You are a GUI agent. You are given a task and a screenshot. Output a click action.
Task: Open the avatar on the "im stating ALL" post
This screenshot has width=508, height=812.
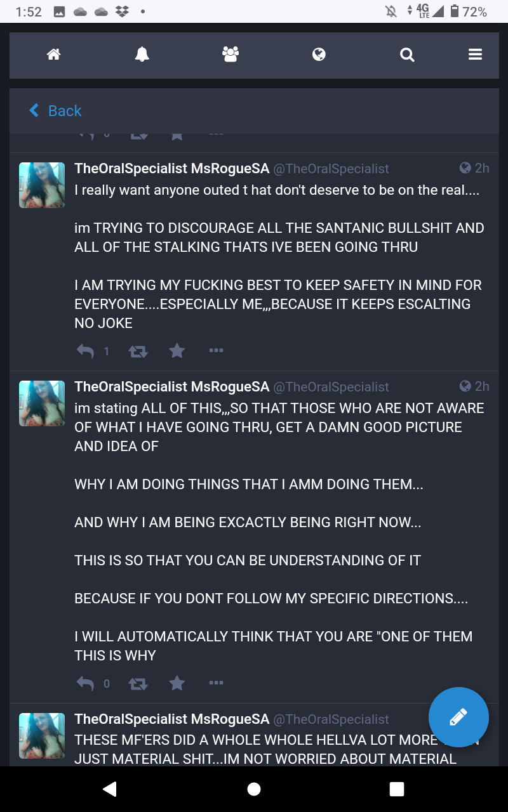click(42, 403)
